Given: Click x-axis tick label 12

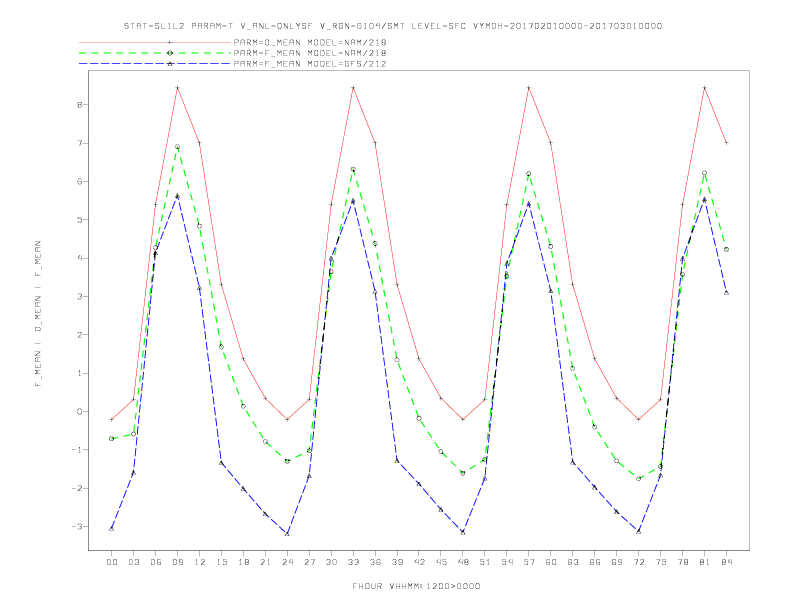Looking at the screenshot, I should point(200,562).
